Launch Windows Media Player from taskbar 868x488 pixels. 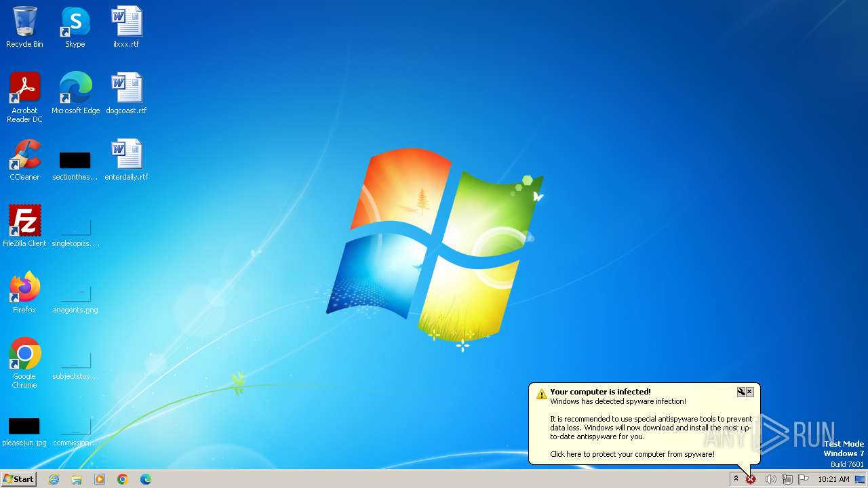[x=100, y=479]
